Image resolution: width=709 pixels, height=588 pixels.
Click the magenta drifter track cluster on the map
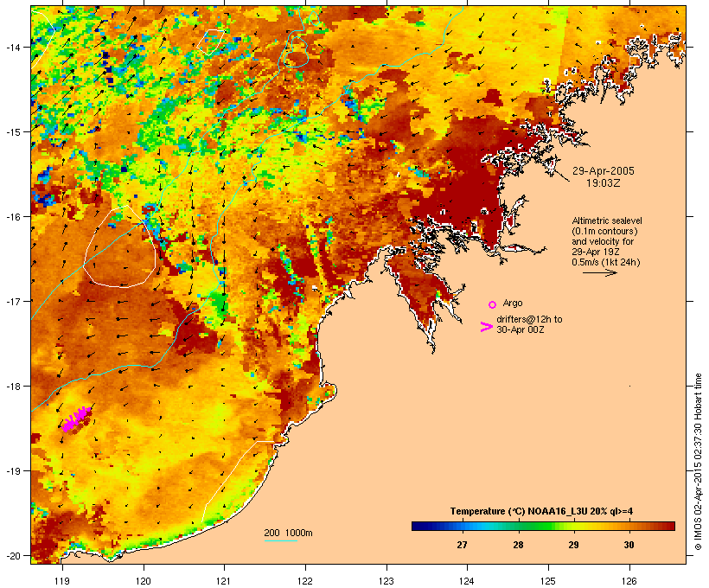click(76, 419)
